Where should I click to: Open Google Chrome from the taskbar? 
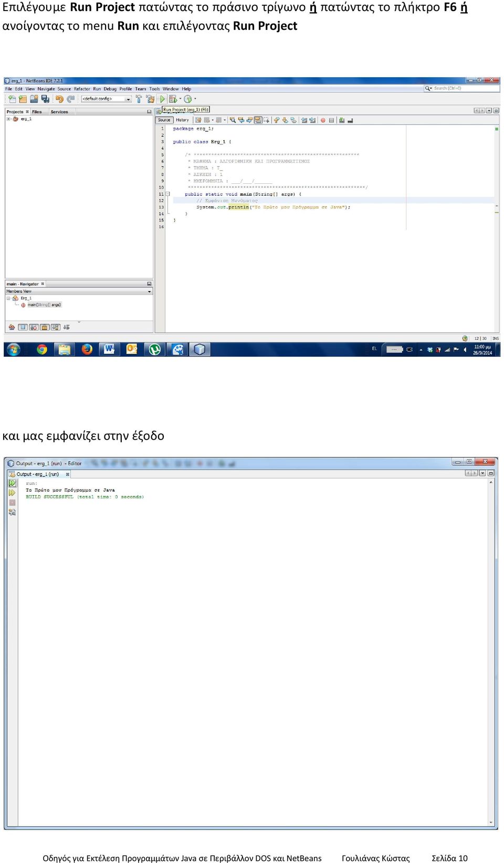[x=42, y=349]
